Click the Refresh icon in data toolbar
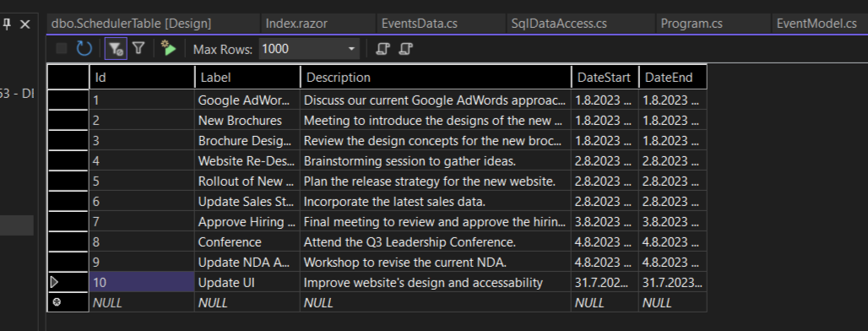 [x=84, y=49]
